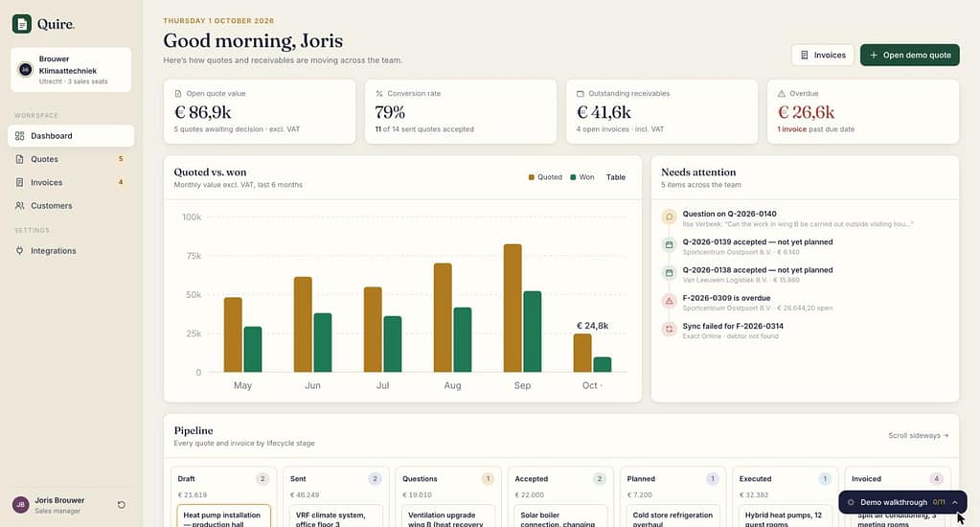Click the question bubble icon for Q-2026-0140

(669, 217)
